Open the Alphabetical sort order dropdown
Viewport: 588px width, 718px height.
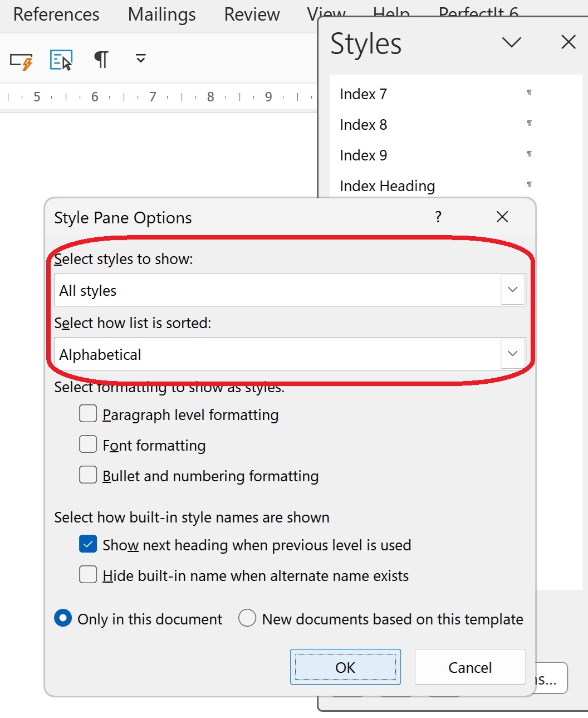pos(512,354)
